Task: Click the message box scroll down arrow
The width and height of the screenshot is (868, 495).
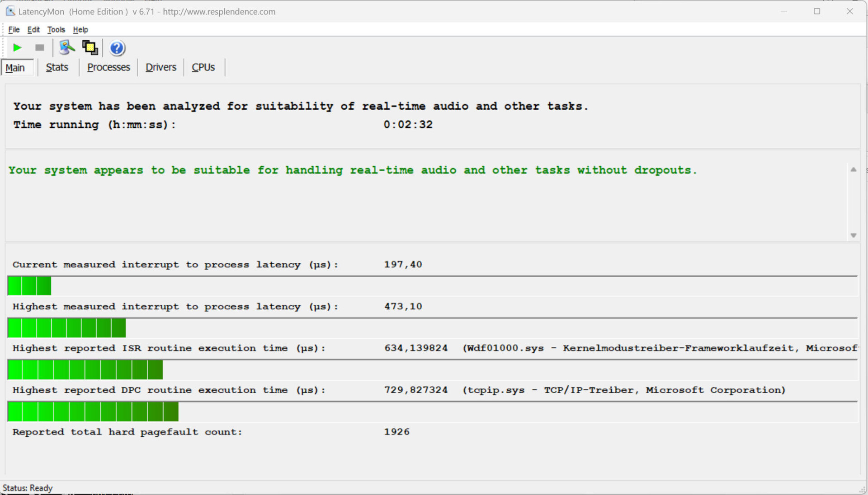Action: click(x=854, y=235)
